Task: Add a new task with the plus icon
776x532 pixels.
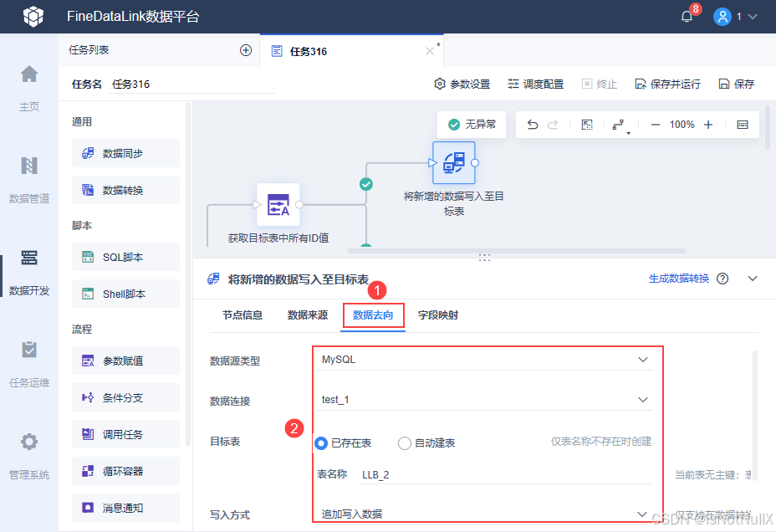Action: coord(246,50)
